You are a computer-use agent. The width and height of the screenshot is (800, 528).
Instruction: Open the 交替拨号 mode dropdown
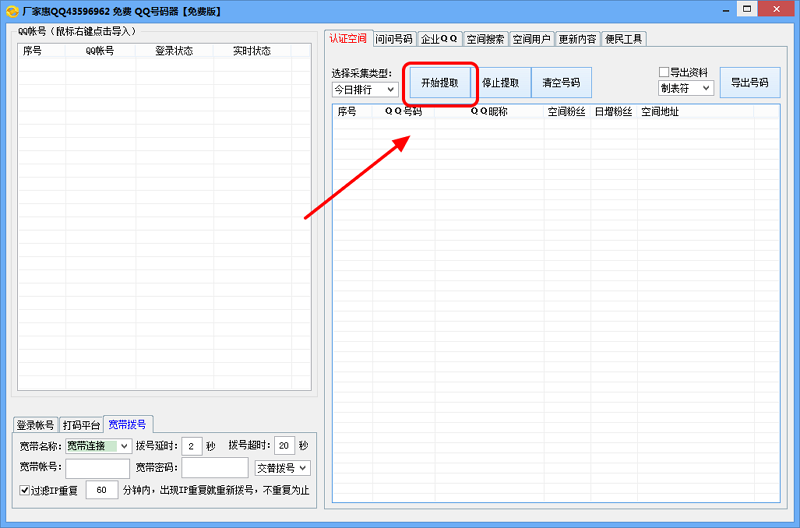(283, 468)
